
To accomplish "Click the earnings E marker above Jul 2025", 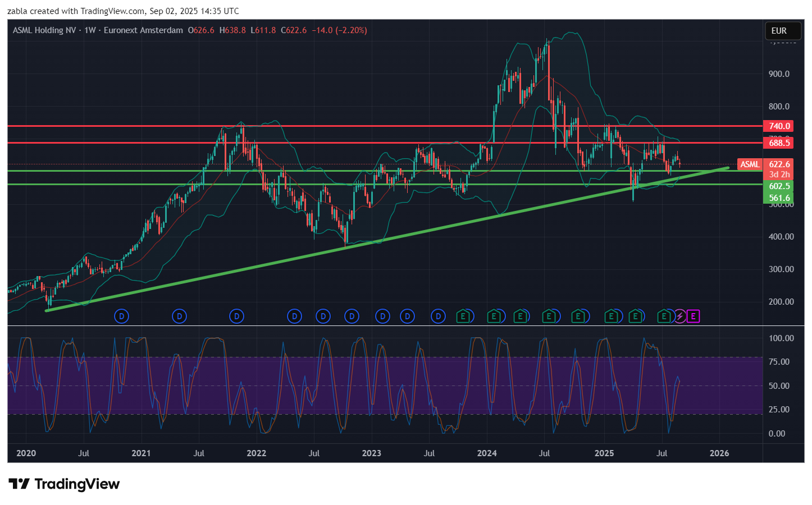I will pyautogui.click(x=664, y=316).
